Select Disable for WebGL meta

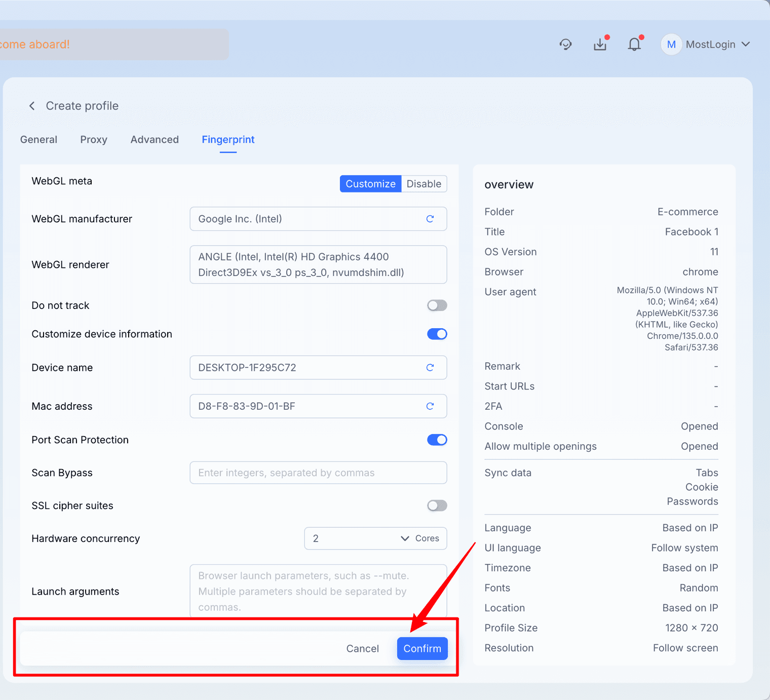(424, 183)
